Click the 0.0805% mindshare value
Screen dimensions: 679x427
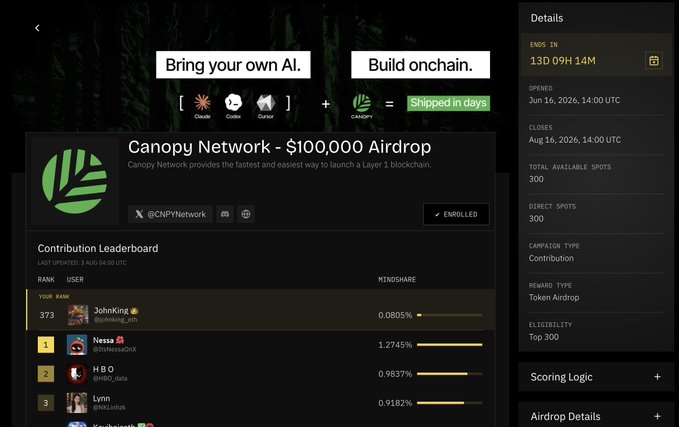tap(395, 315)
